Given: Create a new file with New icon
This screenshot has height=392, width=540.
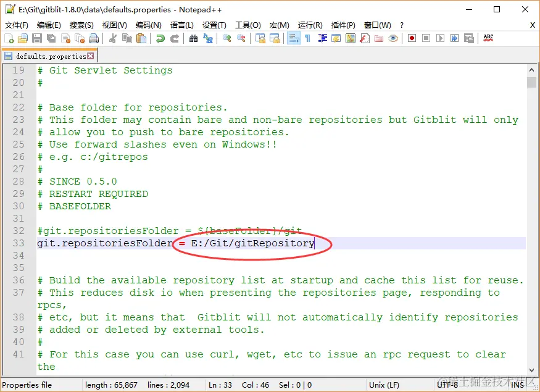Looking at the screenshot, I should tap(9, 38).
